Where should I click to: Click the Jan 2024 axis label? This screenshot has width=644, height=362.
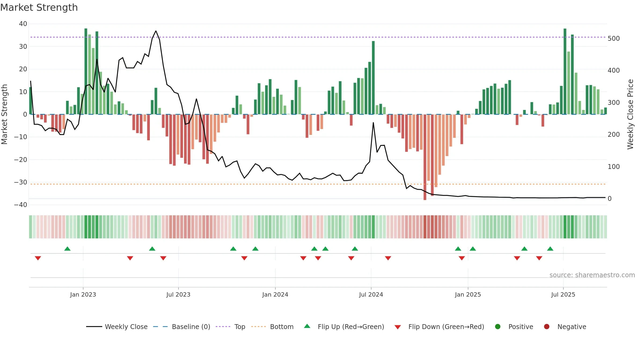tap(275, 294)
